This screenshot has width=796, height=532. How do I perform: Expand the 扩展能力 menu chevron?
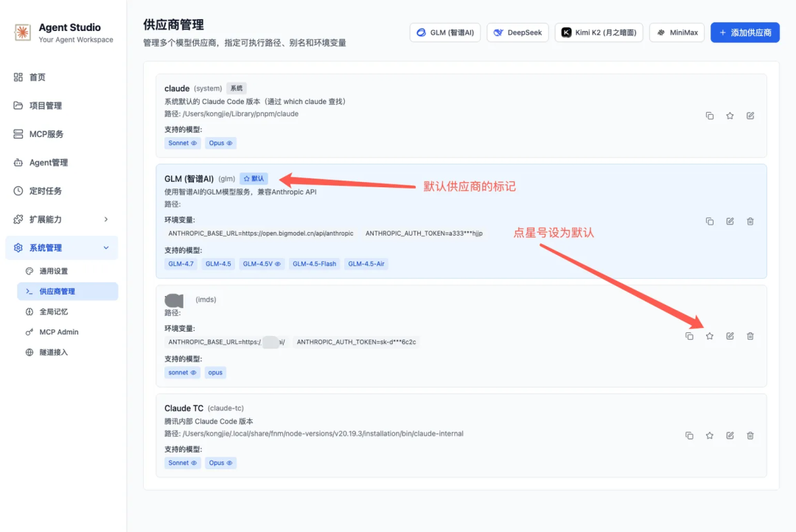[x=106, y=220]
